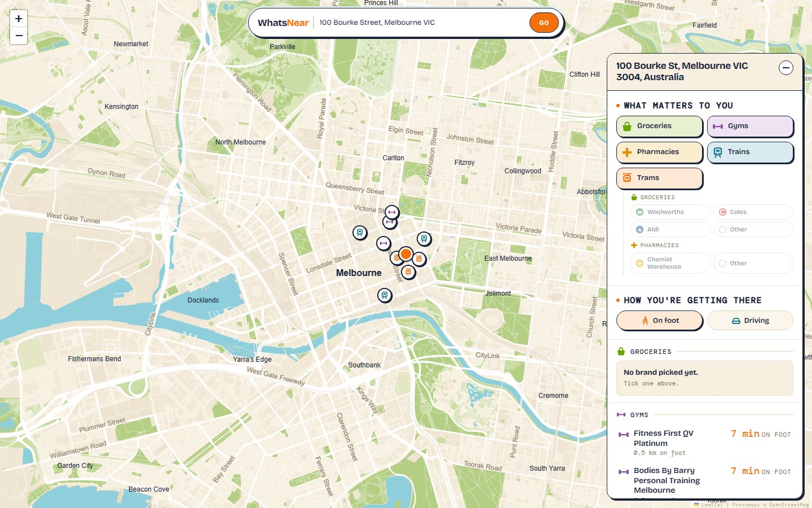812x508 pixels.
Task: Click the lock icon in the Groceries results heading
Action: pos(621,352)
